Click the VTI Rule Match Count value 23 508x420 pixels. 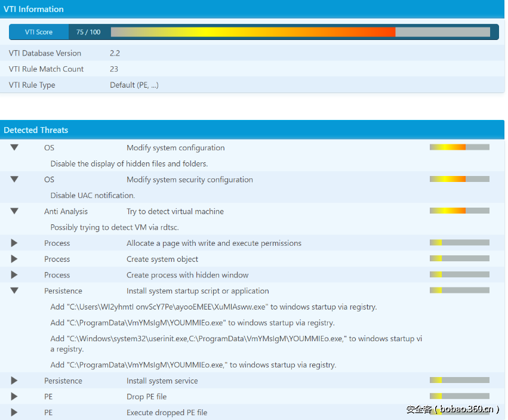pyautogui.click(x=114, y=69)
